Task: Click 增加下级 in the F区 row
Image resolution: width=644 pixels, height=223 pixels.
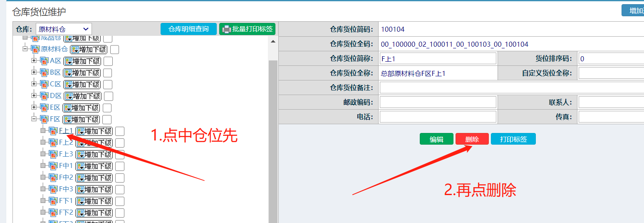Action: (81, 120)
